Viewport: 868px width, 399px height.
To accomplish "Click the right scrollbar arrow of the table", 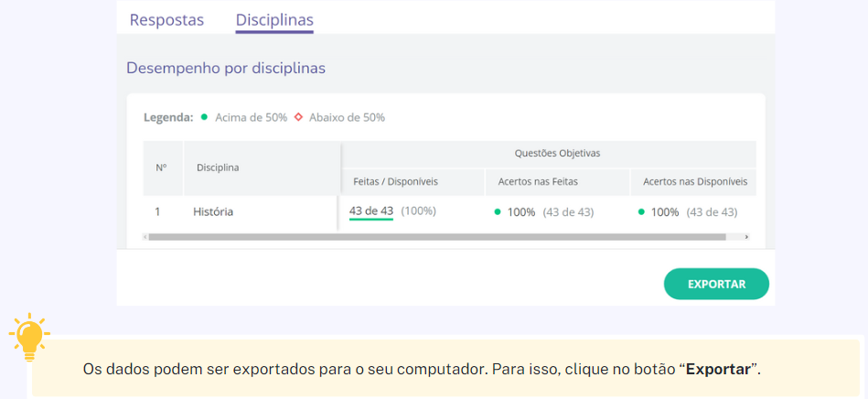I will [x=746, y=237].
